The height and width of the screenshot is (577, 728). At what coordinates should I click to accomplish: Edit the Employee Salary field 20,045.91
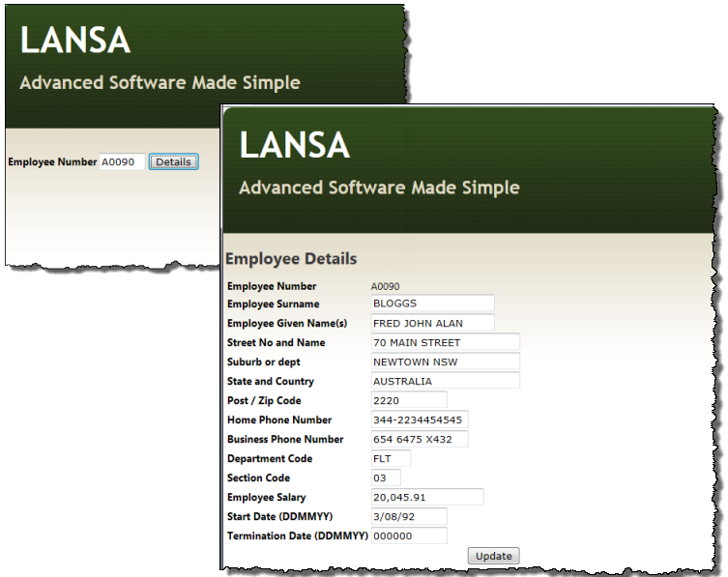click(427, 497)
